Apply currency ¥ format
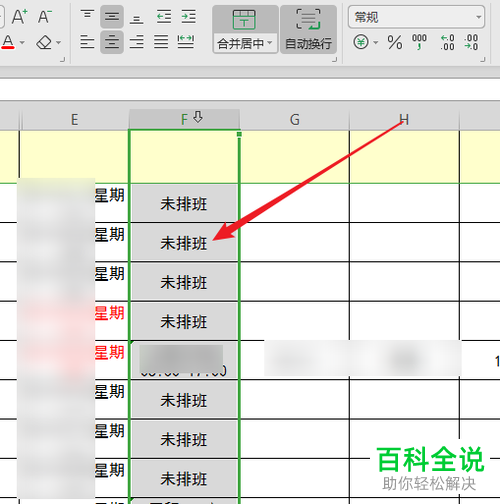The image size is (500, 504). point(361,42)
